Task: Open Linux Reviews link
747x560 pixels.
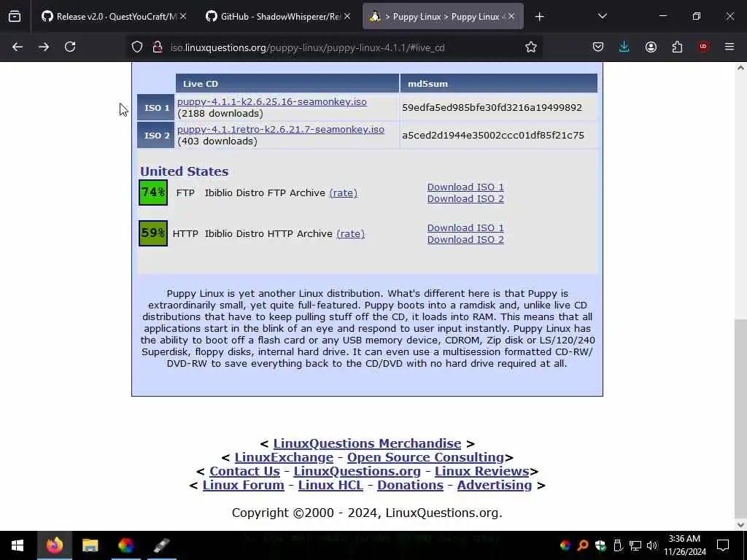Action: (481, 471)
